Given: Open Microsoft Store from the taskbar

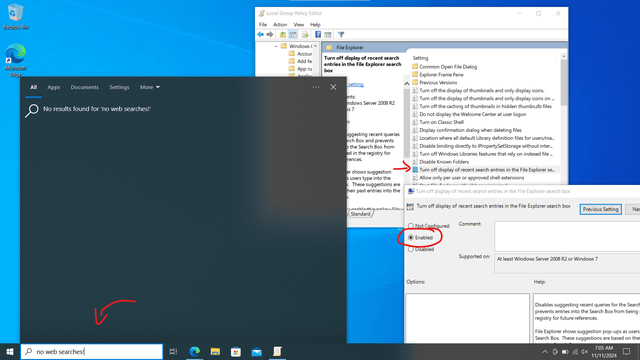Looking at the screenshot, I should click(x=236, y=351).
